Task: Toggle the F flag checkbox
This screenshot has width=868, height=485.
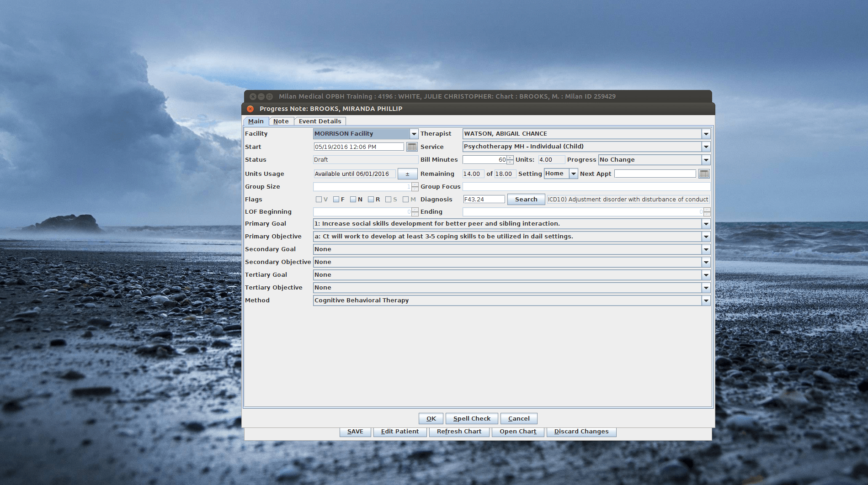Action: 336,199
